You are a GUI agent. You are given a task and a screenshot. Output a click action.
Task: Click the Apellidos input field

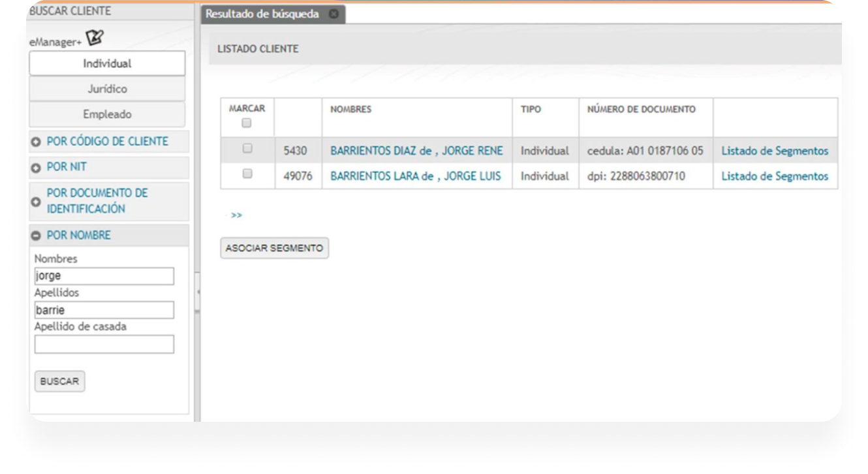104,310
